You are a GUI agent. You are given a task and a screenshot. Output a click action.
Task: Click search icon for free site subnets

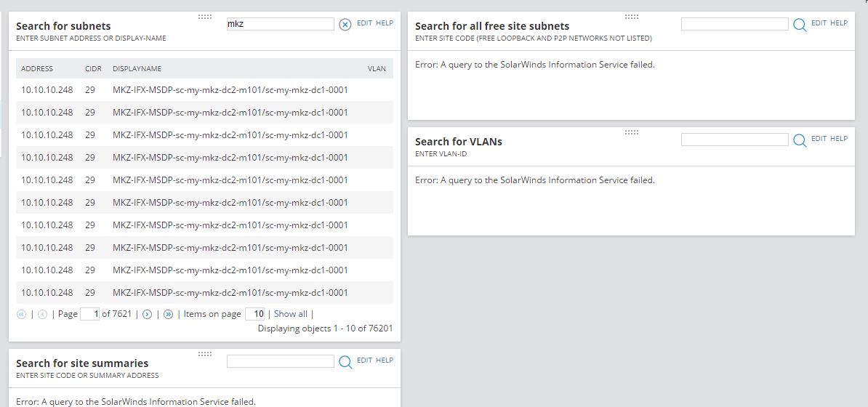800,25
